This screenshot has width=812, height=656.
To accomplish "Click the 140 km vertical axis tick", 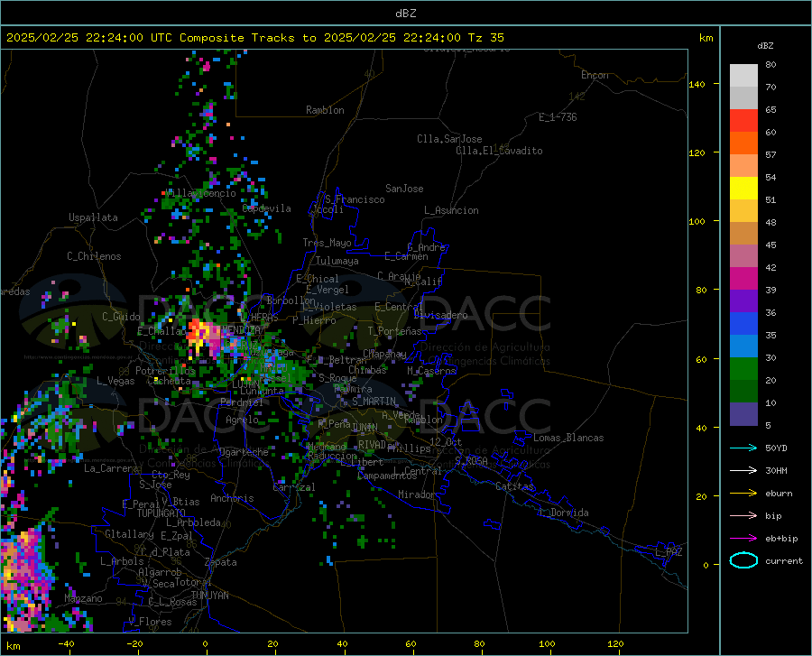I will click(x=697, y=84).
